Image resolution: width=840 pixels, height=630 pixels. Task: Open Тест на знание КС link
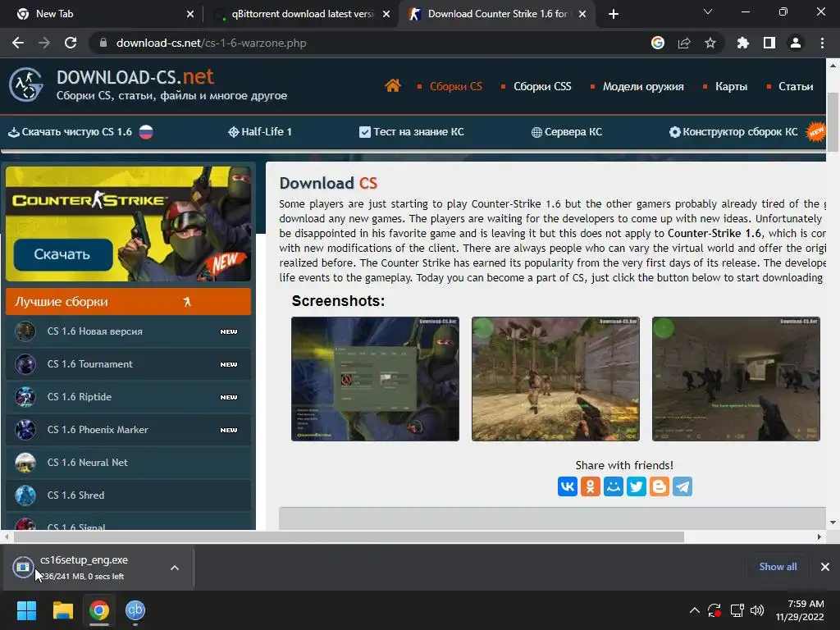412,132
